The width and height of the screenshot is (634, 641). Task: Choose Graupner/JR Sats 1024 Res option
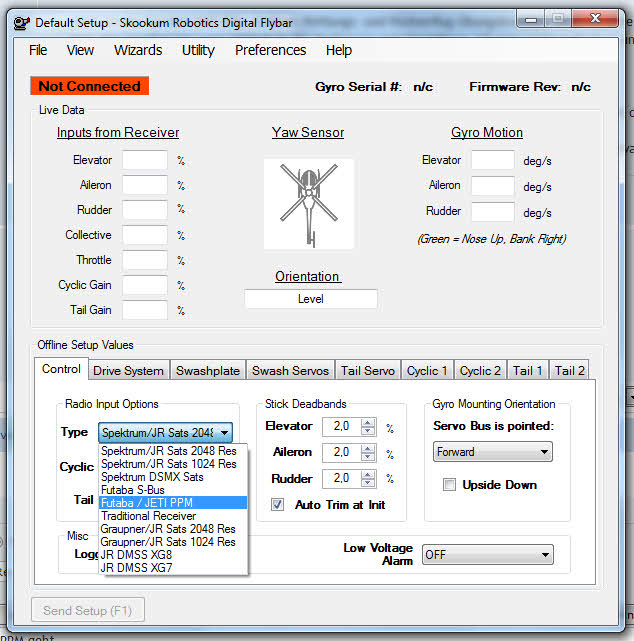tap(173, 542)
